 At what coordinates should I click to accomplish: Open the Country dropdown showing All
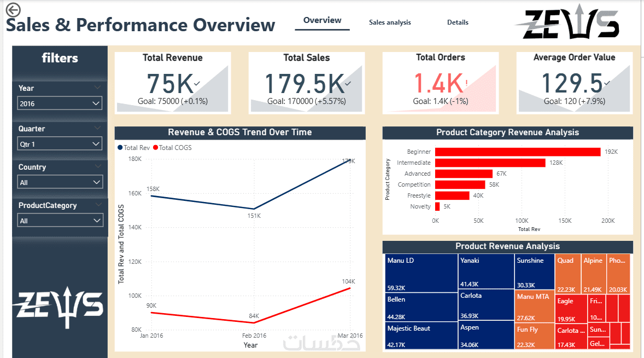(60, 182)
